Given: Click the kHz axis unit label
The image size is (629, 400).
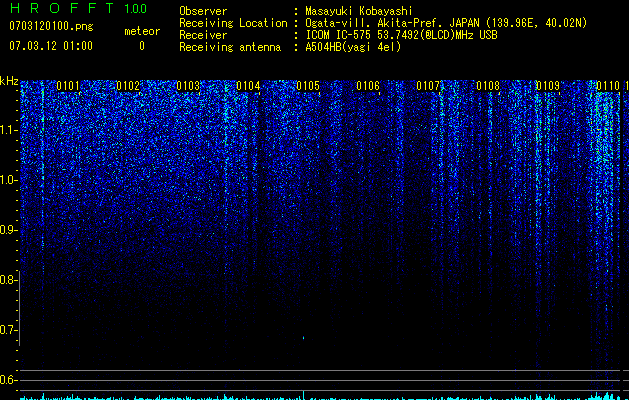Looking at the screenshot, I should tap(9, 81).
